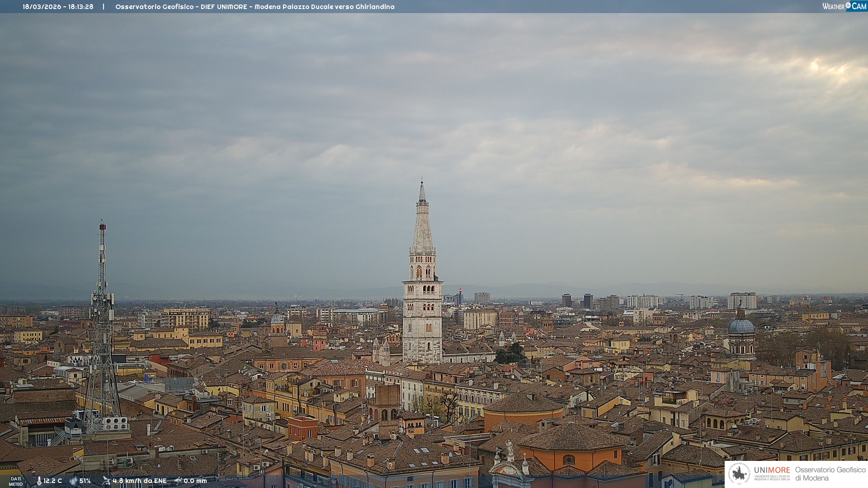Click the sun glare in clouds
Screen dimensions: 868x488
click(815, 66)
